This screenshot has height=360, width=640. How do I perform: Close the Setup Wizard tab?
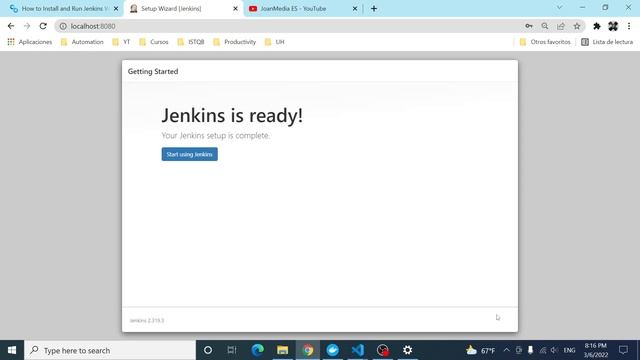pos(235,9)
